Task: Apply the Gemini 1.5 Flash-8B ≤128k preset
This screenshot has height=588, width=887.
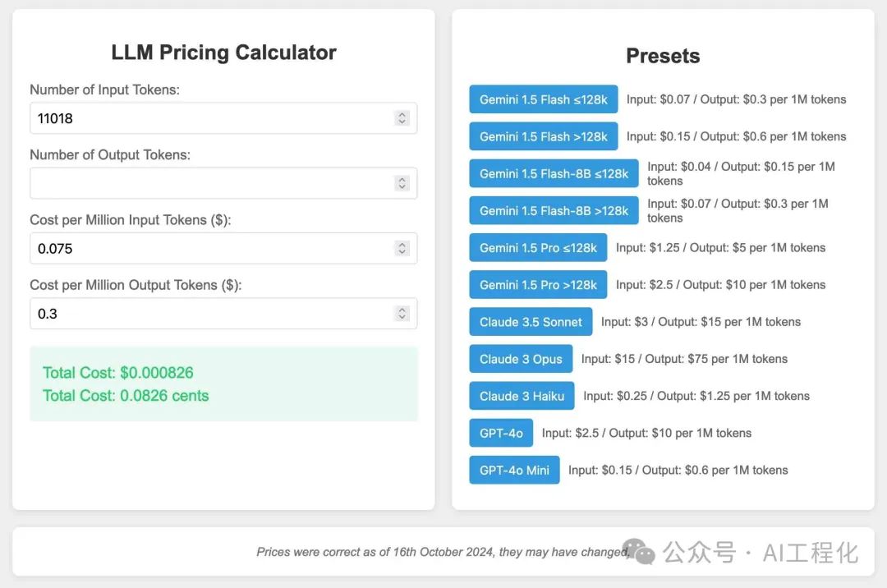Action: (x=554, y=173)
